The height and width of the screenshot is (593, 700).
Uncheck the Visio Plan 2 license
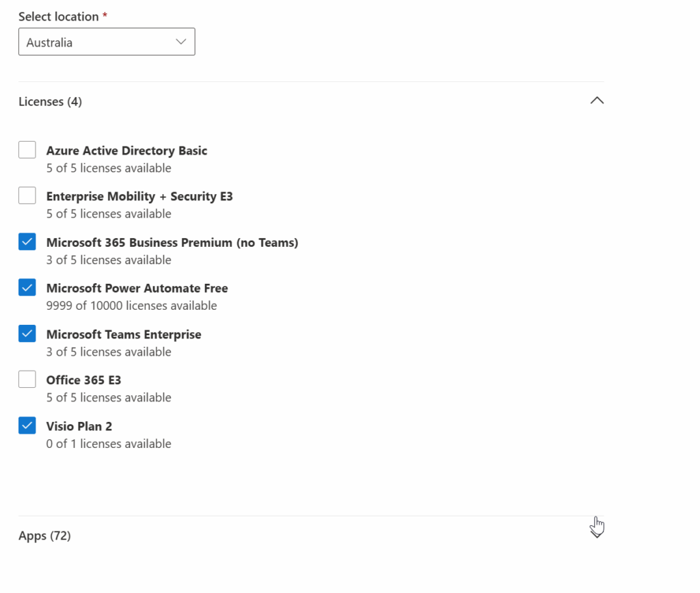tap(27, 425)
